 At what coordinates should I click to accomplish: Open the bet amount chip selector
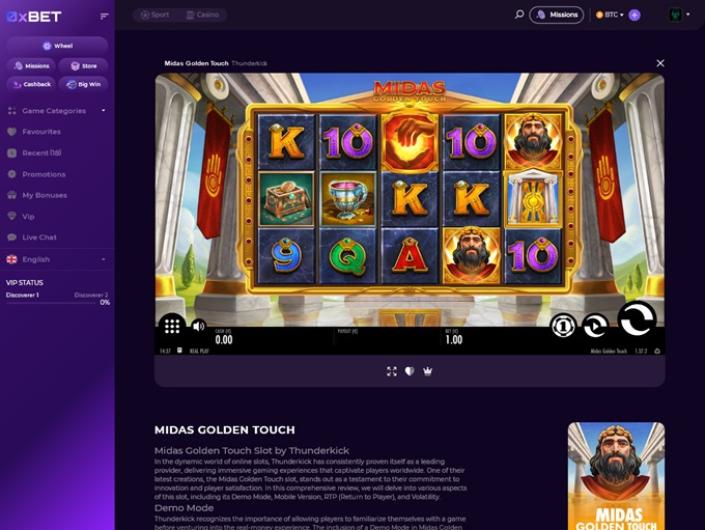[x=563, y=325]
